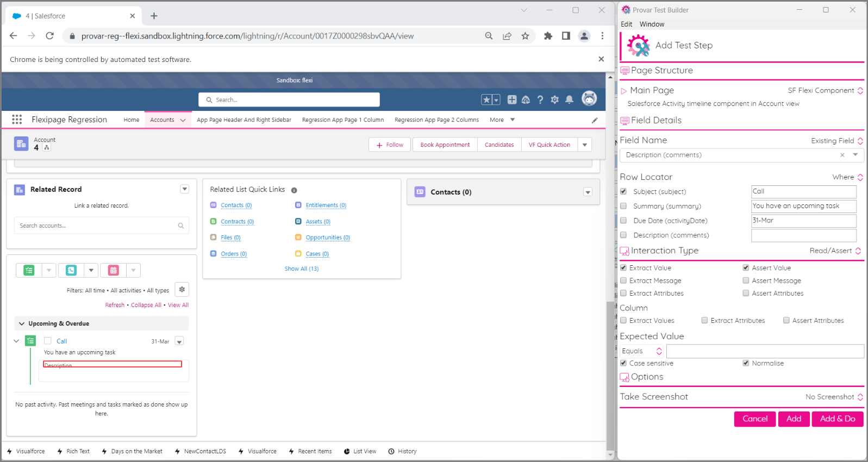Click the Favorites star icon in Salesforce header
868x462 pixels.
(487, 99)
